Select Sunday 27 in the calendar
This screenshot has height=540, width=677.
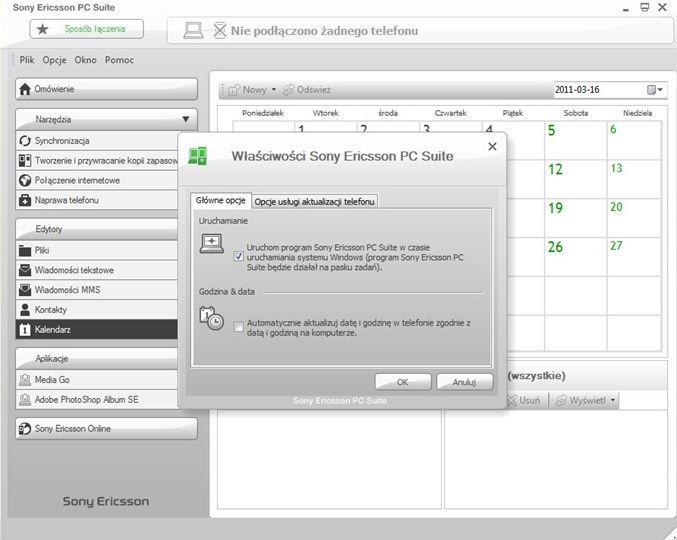(x=634, y=257)
